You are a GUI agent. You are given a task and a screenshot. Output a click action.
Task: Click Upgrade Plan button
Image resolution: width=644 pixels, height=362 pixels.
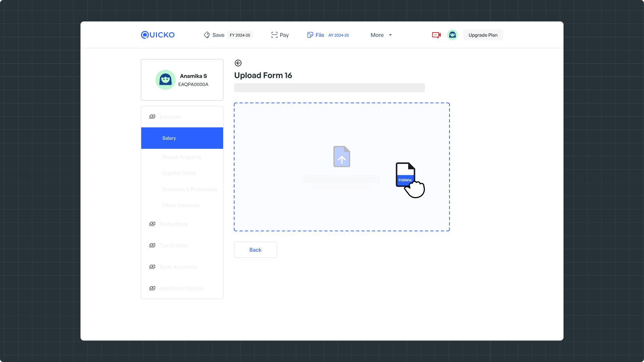pyautogui.click(x=483, y=35)
